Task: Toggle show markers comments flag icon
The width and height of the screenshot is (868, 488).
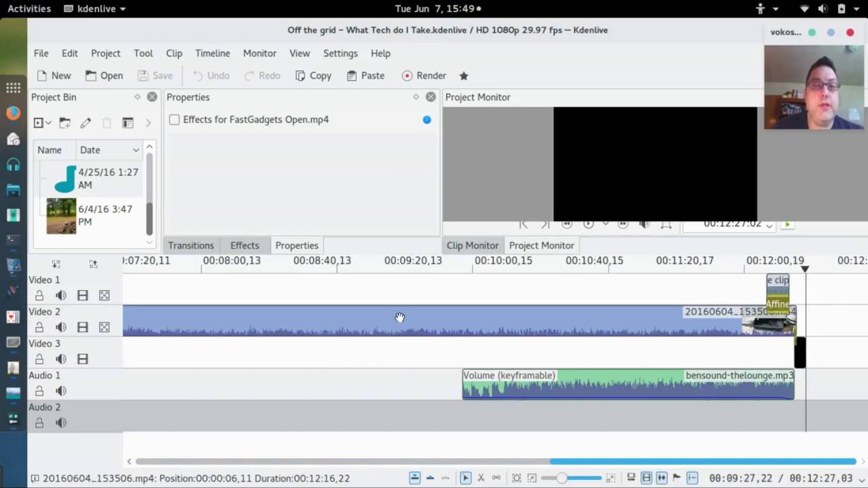Action: (x=676, y=478)
